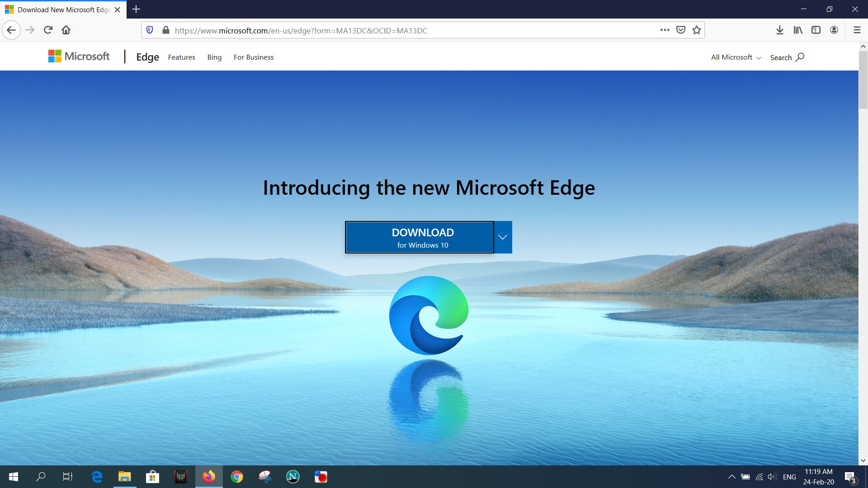Viewport: 868px width, 488px height.
Task: Check battery status in tray
Action: click(745, 477)
